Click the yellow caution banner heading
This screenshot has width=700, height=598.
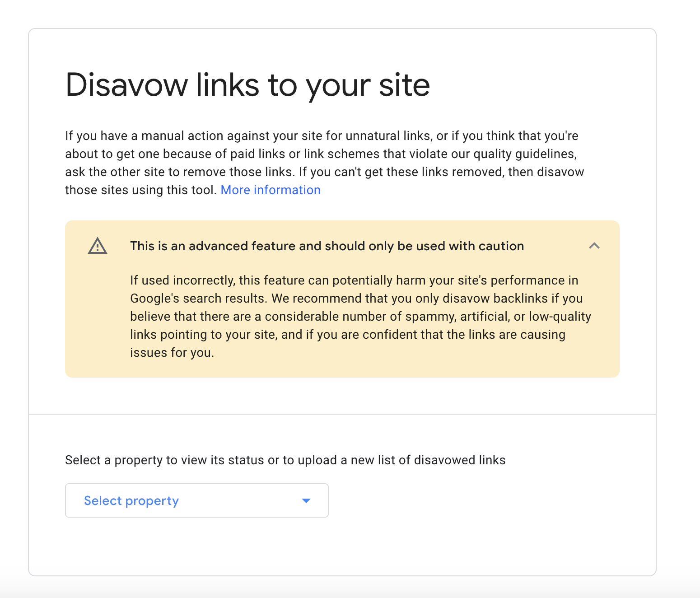[x=327, y=246]
